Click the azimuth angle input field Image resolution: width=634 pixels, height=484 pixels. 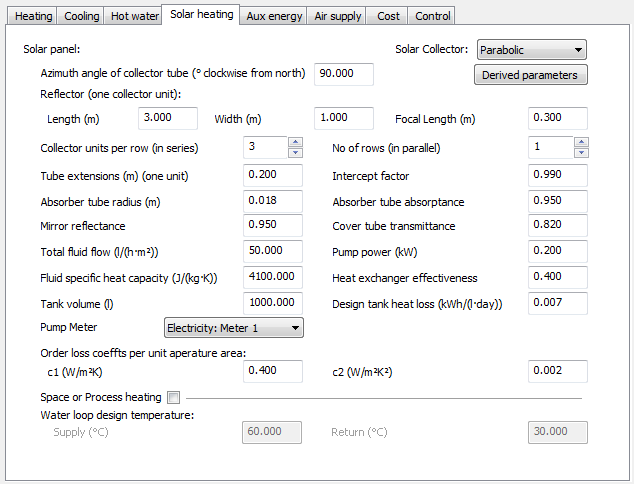[343, 74]
